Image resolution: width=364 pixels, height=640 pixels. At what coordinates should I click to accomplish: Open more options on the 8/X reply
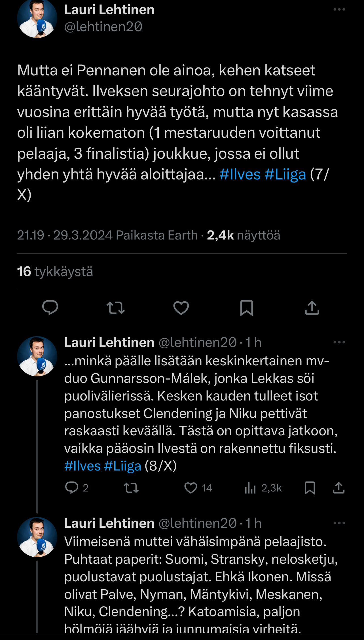pos(339,342)
